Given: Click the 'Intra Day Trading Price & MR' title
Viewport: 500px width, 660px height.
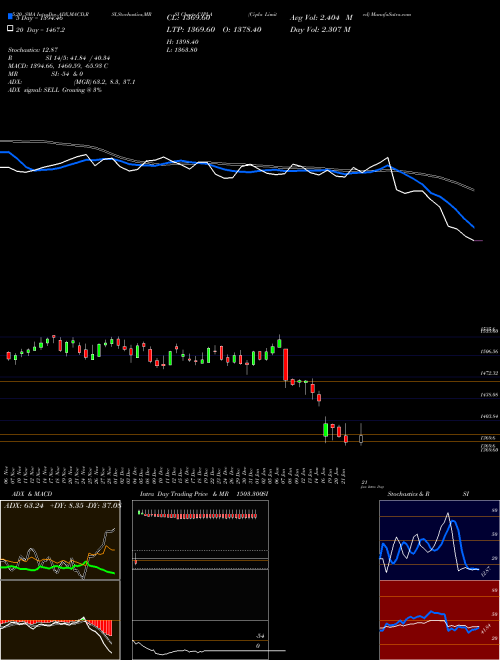Looking at the screenshot, I should point(184,494).
